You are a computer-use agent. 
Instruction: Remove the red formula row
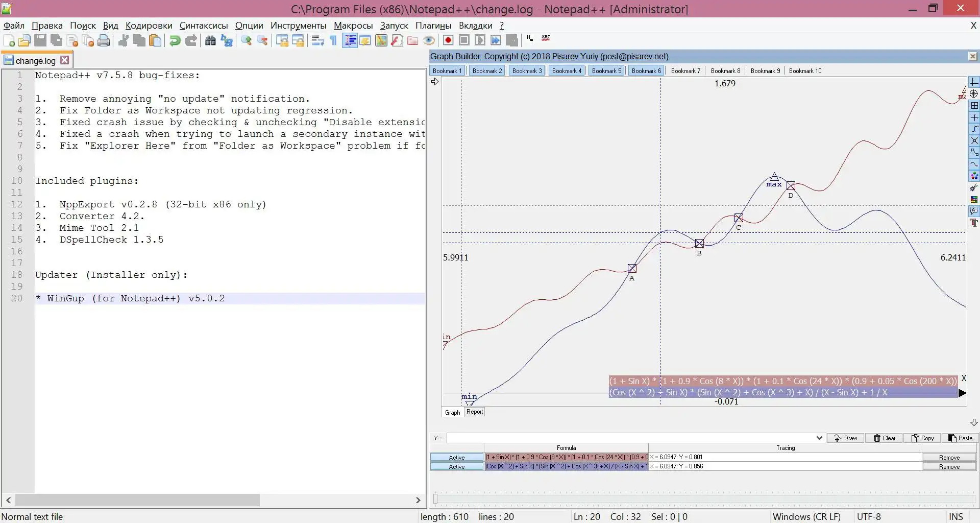(x=949, y=457)
